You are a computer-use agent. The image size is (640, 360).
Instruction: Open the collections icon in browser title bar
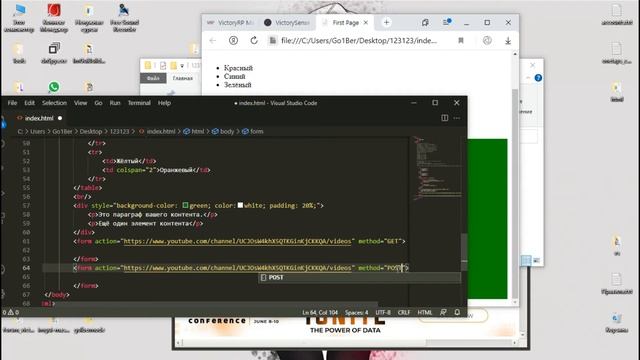click(425, 22)
